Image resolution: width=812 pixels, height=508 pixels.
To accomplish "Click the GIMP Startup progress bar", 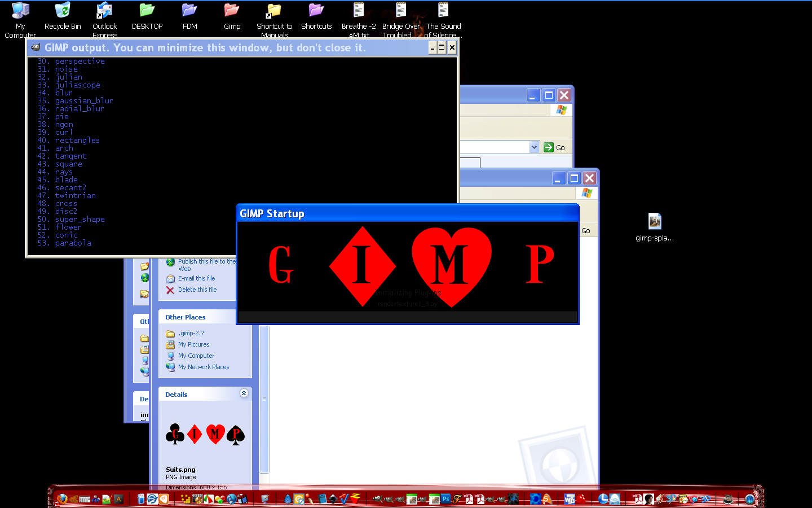I will tap(408, 317).
